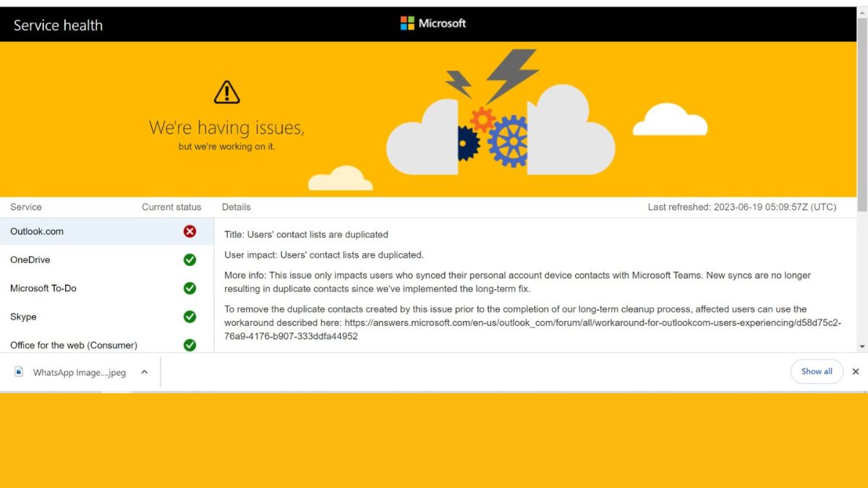Viewport: 868px width, 488px height.
Task: Click the Office for the web status check
Action: [190, 345]
